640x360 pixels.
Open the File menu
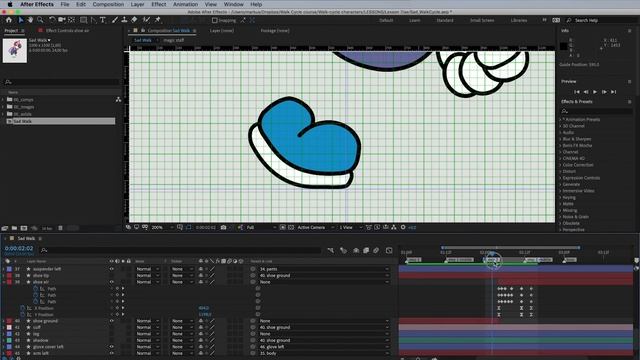[65, 4]
